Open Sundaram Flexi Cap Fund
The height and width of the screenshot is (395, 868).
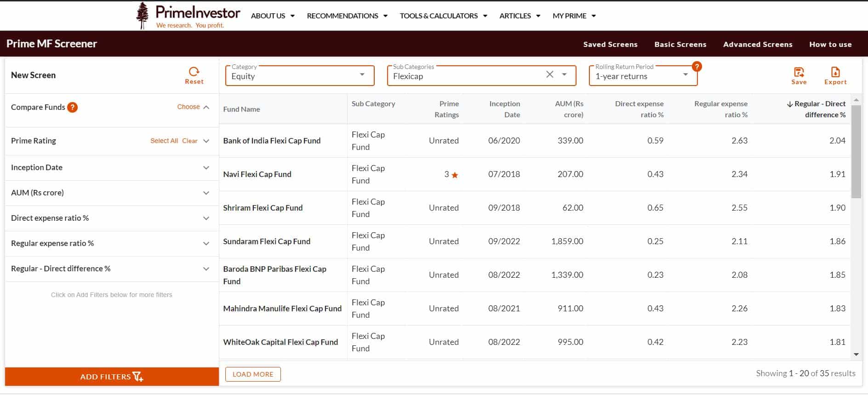267,241
